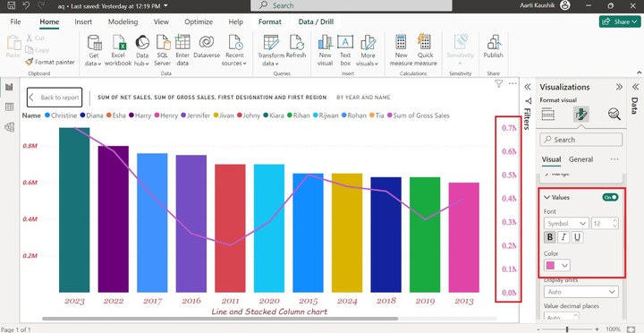
Task: Publish the report
Action: (x=493, y=47)
